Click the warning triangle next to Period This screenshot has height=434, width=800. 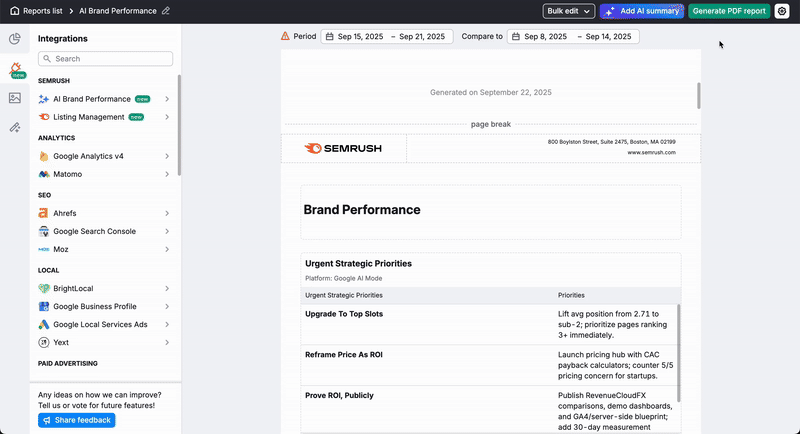(286, 36)
